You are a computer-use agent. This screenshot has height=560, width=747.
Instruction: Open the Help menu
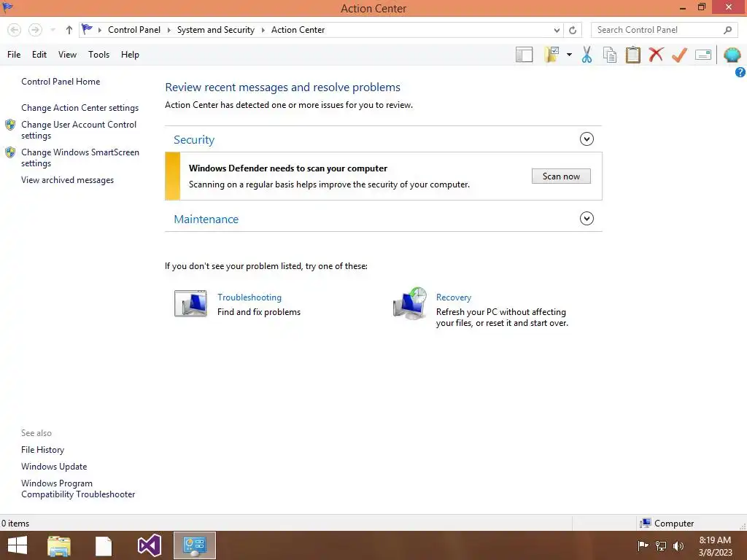(x=130, y=55)
